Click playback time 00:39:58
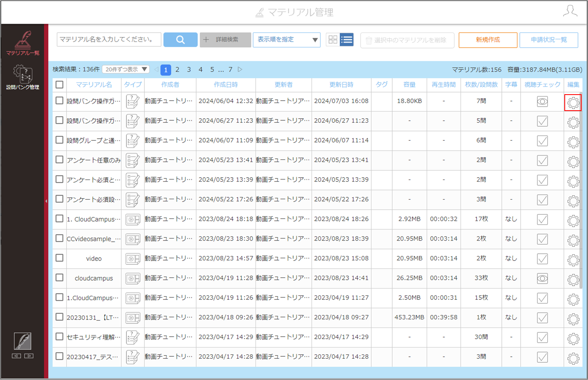 click(444, 317)
